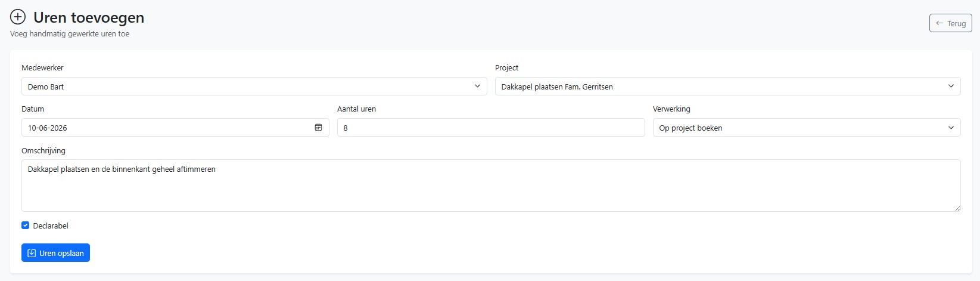
Task: Focus the Aantal uren input field
Action: (491, 128)
